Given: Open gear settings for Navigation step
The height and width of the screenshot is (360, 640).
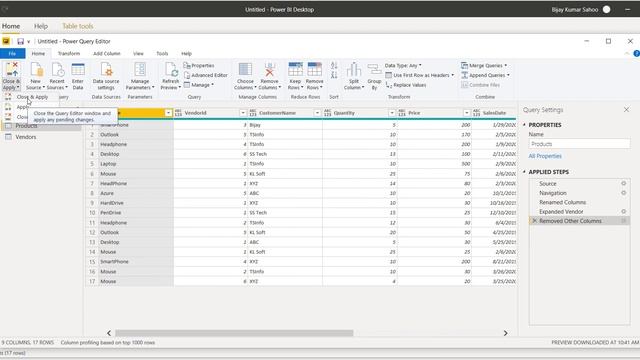Looking at the screenshot, I should pos(624,193).
